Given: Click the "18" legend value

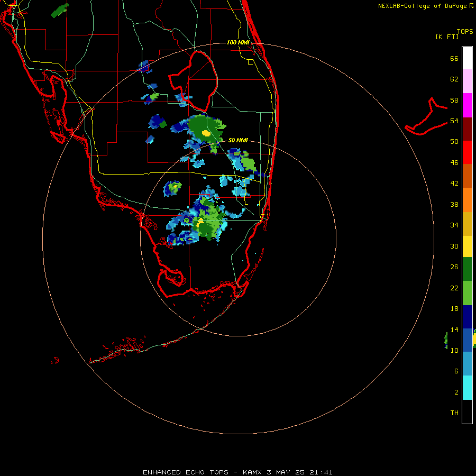Looking at the screenshot, I should point(454,309).
